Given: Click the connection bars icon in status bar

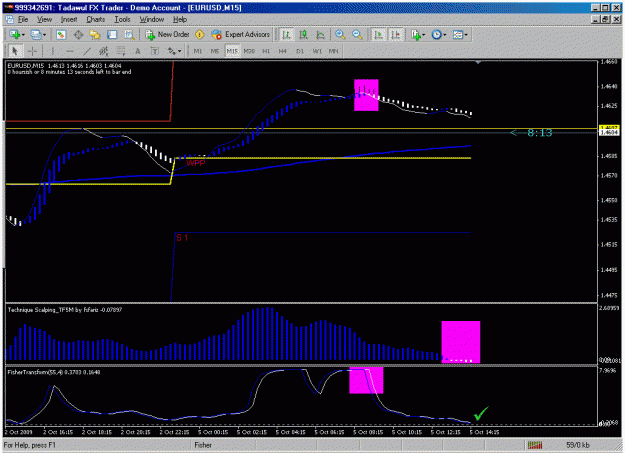Looking at the screenshot, I should [535, 445].
